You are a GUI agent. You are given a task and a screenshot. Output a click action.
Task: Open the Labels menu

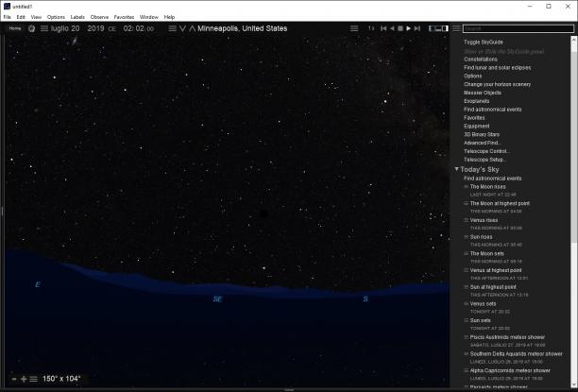coord(77,17)
